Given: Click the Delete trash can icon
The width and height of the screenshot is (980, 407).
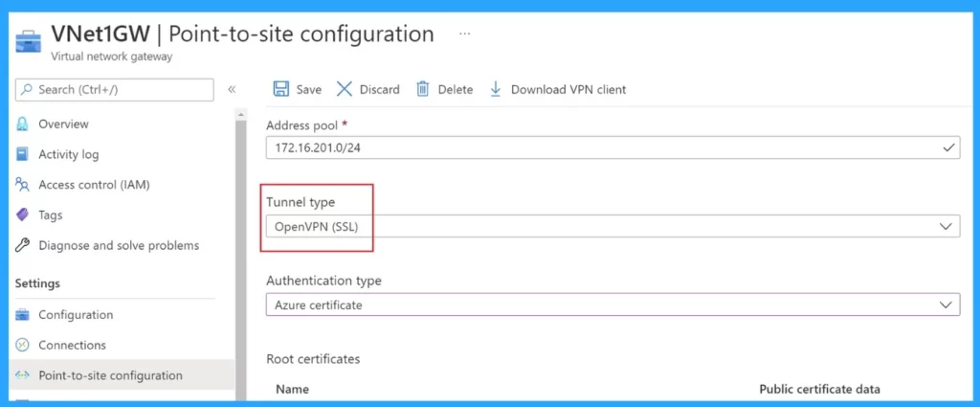Looking at the screenshot, I should pos(423,89).
